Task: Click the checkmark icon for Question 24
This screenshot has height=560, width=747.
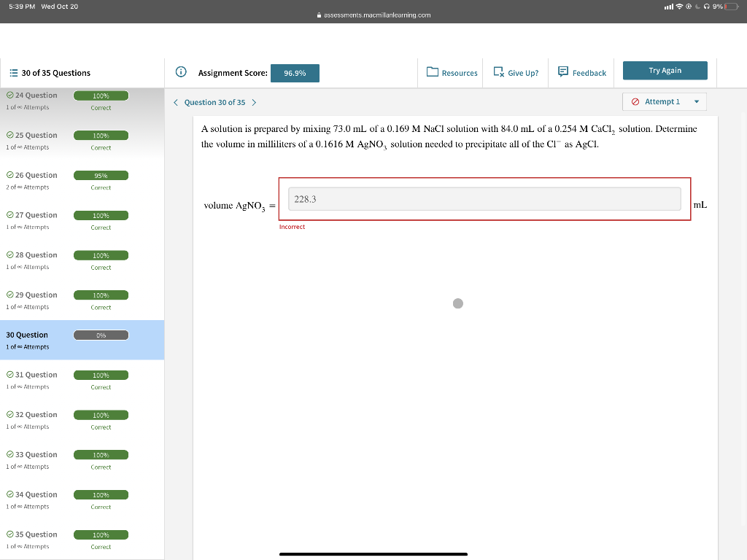Action: [x=9, y=96]
